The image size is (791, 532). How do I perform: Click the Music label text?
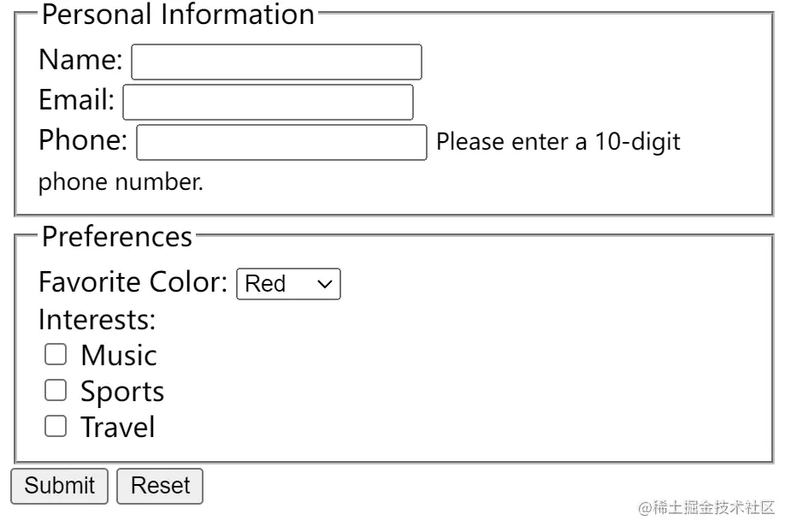point(119,355)
